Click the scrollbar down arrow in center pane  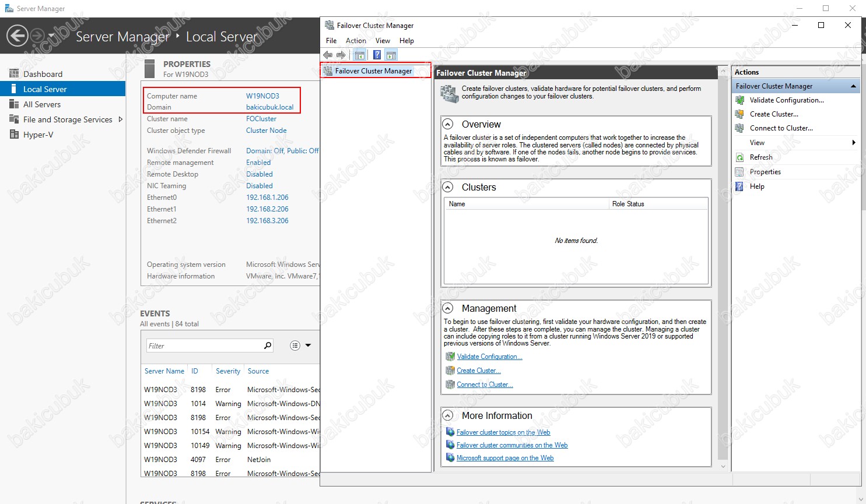(x=723, y=466)
